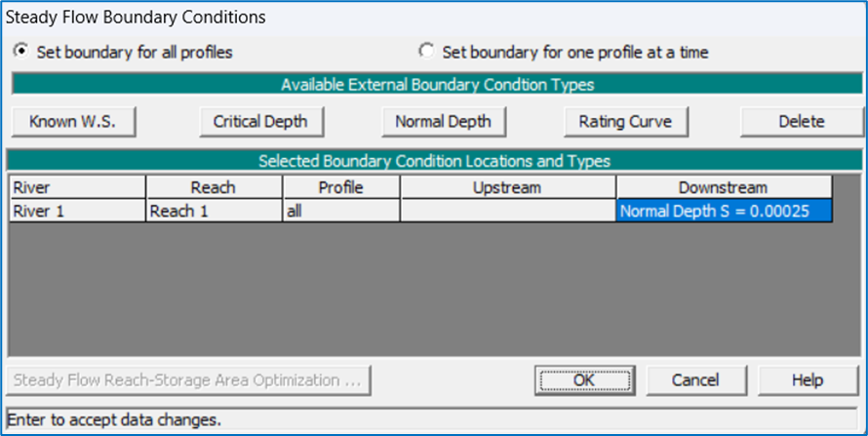Click Steady Flow Reach-Storage Area Optimization button
The height and width of the screenshot is (436, 868).
coord(188,380)
